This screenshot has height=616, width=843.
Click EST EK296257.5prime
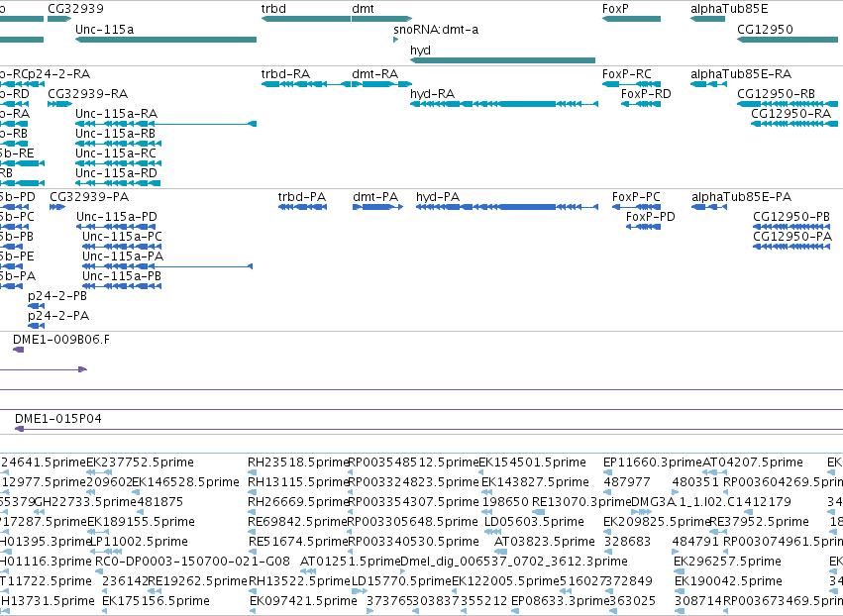727,562
